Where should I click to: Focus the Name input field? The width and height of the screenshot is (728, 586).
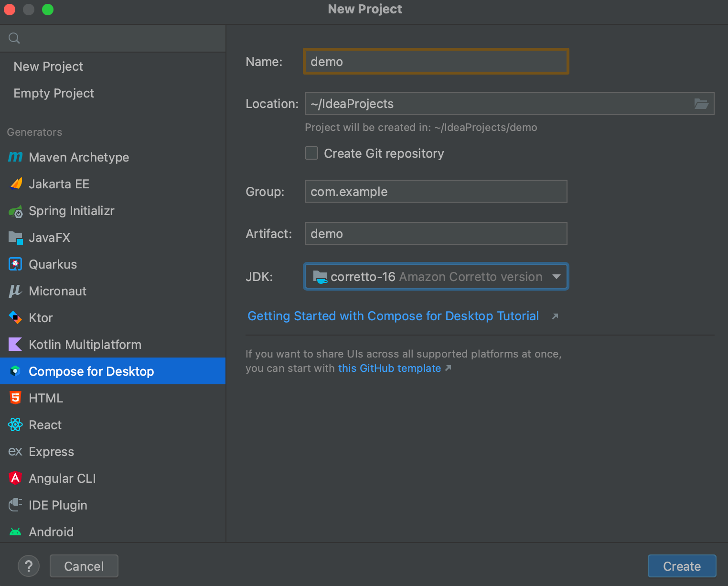(436, 61)
